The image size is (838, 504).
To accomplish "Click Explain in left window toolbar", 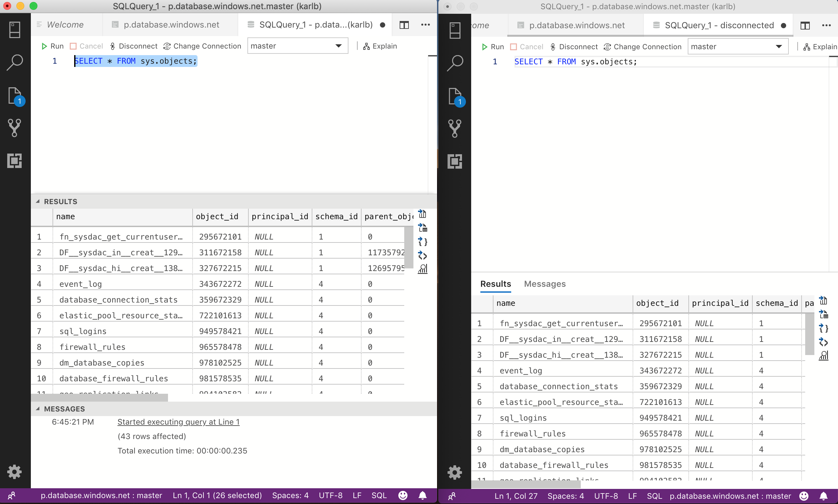I will 380,46.
